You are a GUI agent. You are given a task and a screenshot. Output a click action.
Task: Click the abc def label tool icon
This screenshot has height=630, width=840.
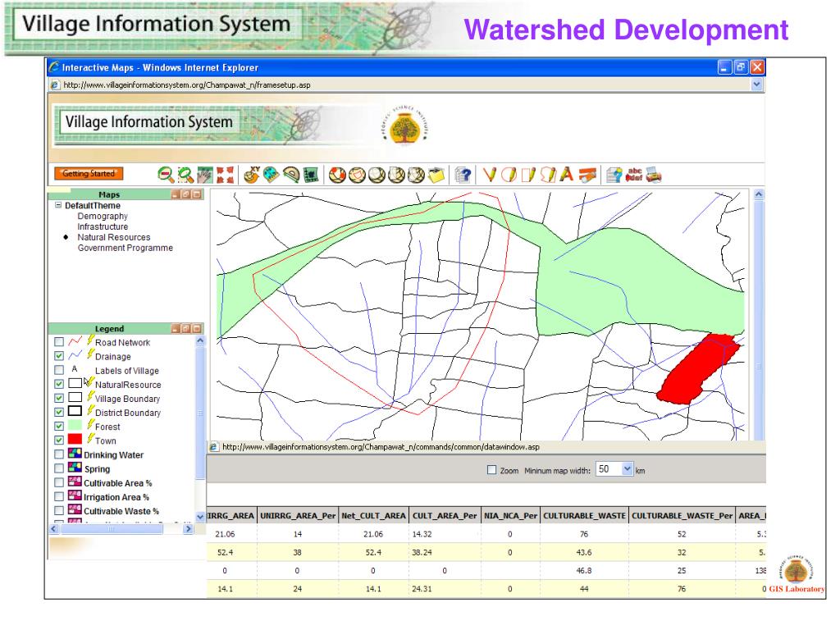(x=634, y=175)
